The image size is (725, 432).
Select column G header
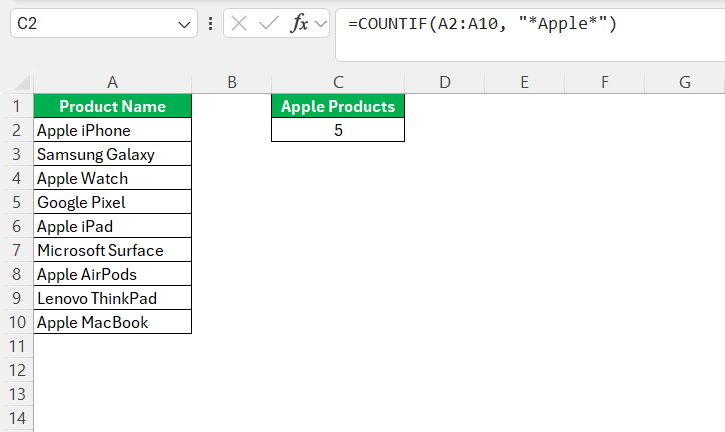[685, 82]
